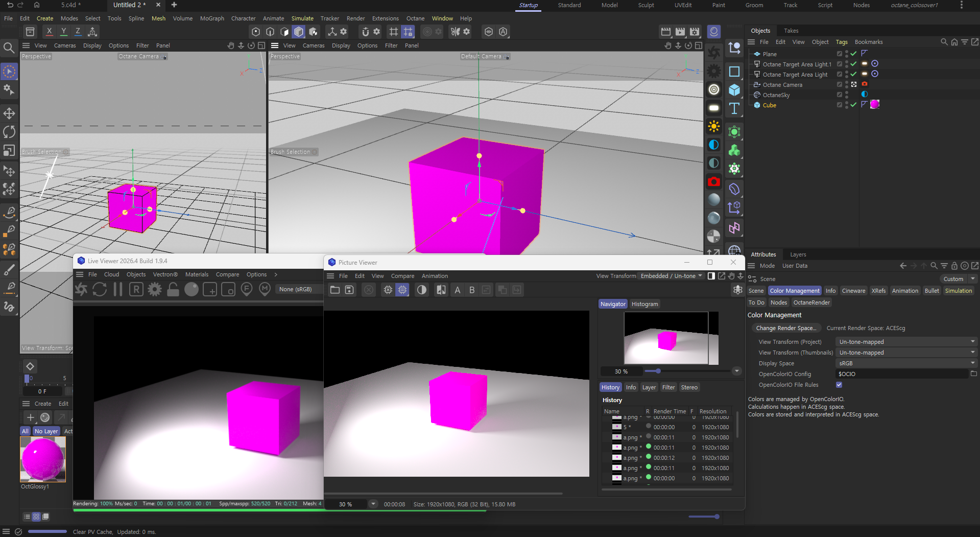This screenshot has width=980, height=537.
Task: Click the Text spline icon in right palette
Action: pos(734,108)
